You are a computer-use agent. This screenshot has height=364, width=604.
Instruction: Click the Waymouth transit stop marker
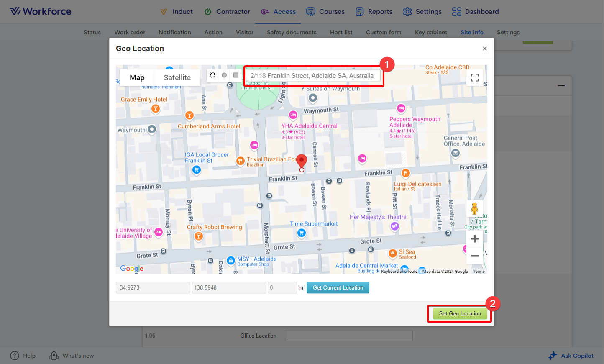pos(152,129)
